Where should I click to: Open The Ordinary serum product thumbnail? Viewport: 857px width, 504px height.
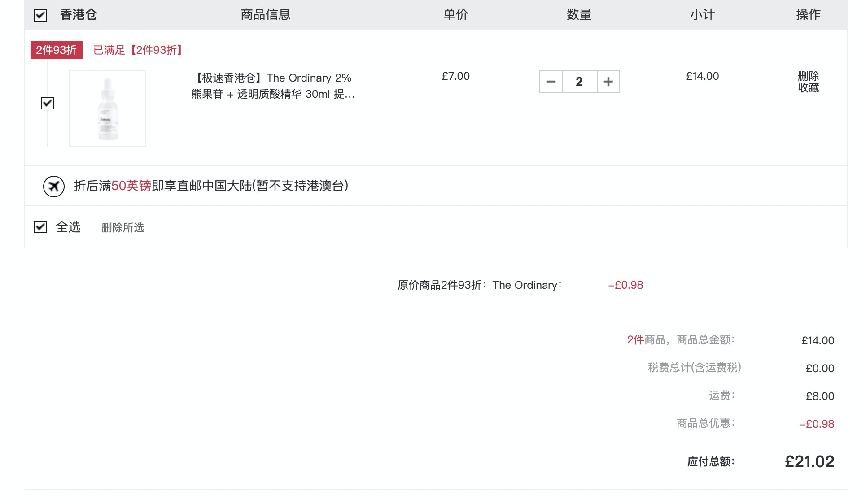108,109
